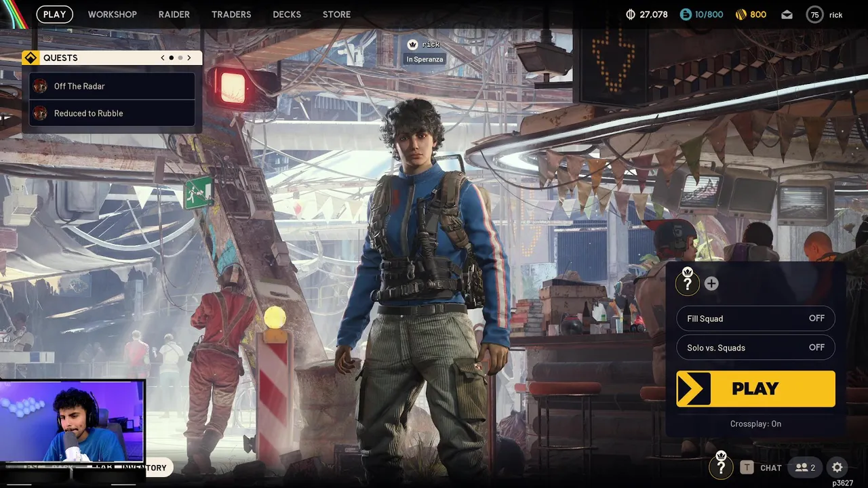Open the STORE tab
Viewport: 868px width, 488px height.
tap(336, 14)
